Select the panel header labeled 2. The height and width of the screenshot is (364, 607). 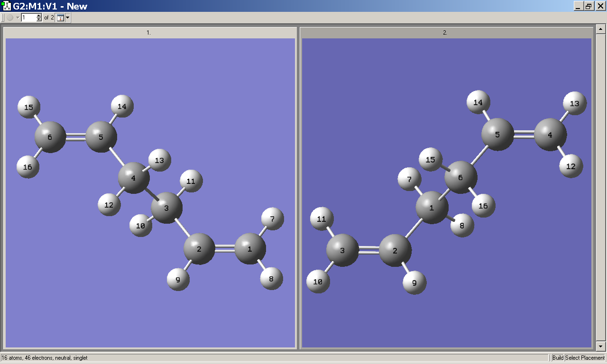point(446,33)
